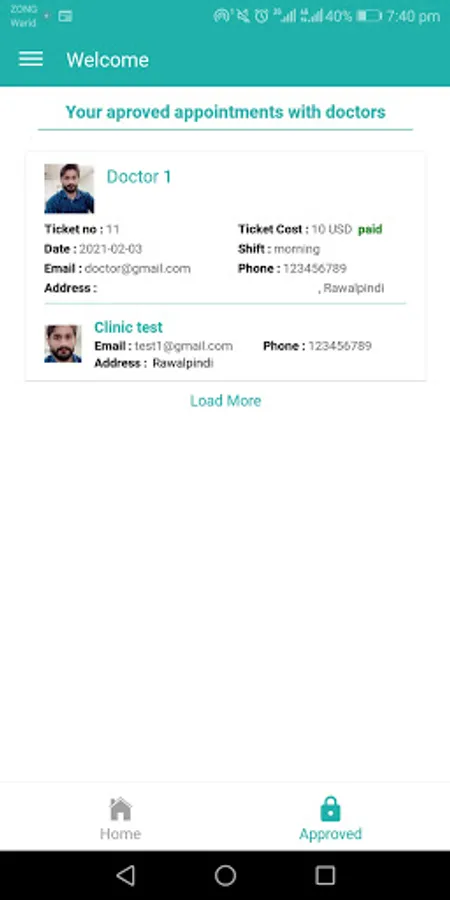Tap doctor email doctor@gmail.com
The width and height of the screenshot is (450, 900).
coord(138,269)
